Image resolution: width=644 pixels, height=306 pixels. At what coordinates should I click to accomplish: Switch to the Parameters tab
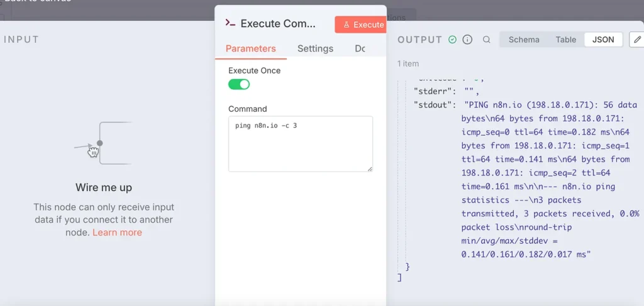250,49
